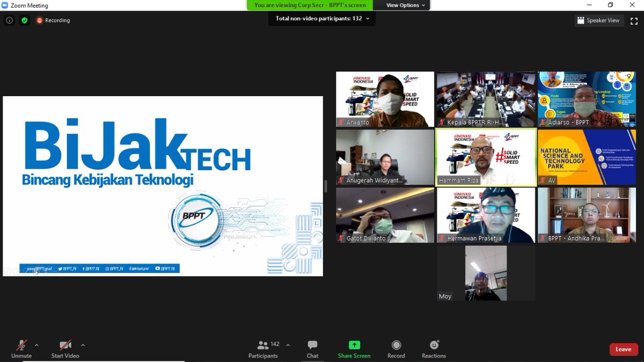Expand audio options arrow beside Unmute
Screen dimensions: 644x362
pyautogui.click(x=36, y=345)
